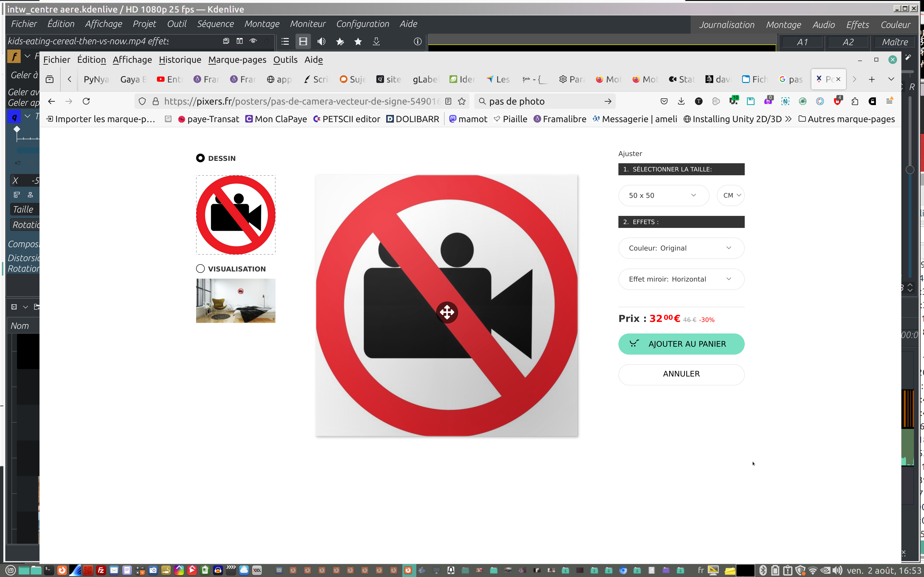
Task: Expand the Couleur Original dropdown
Action: [681, 248]
